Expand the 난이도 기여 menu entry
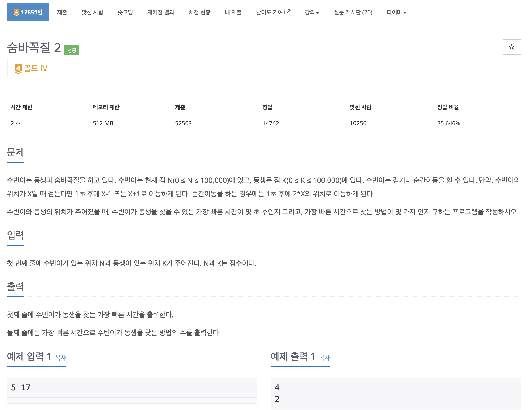 coord(273,12)
